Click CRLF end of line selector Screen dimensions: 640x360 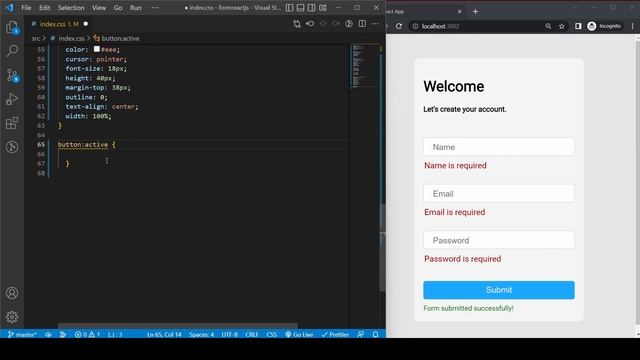252,334
